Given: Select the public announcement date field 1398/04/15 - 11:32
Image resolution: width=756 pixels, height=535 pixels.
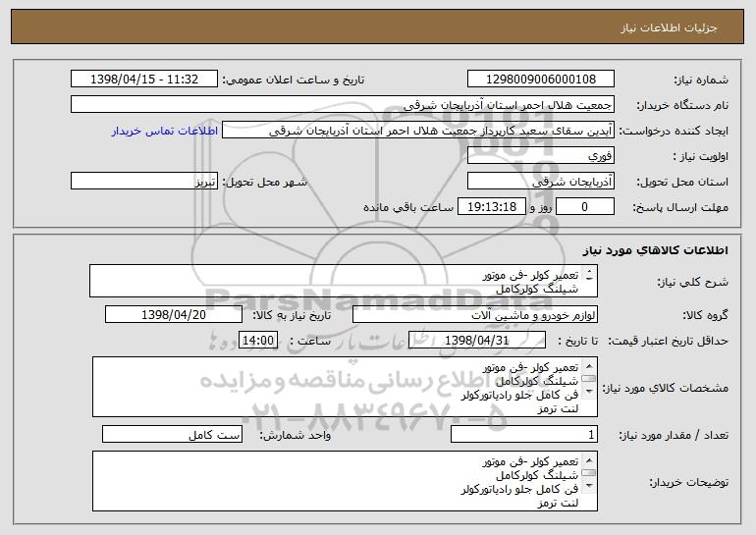Looking at the screenshot, I should click(144, 80).
